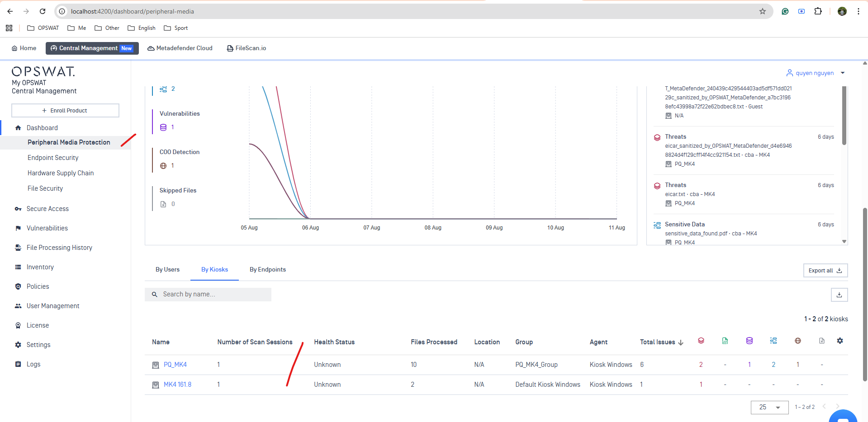
Task: Open Endpoint Security dashboard
Action: click(x=53, y=158)
